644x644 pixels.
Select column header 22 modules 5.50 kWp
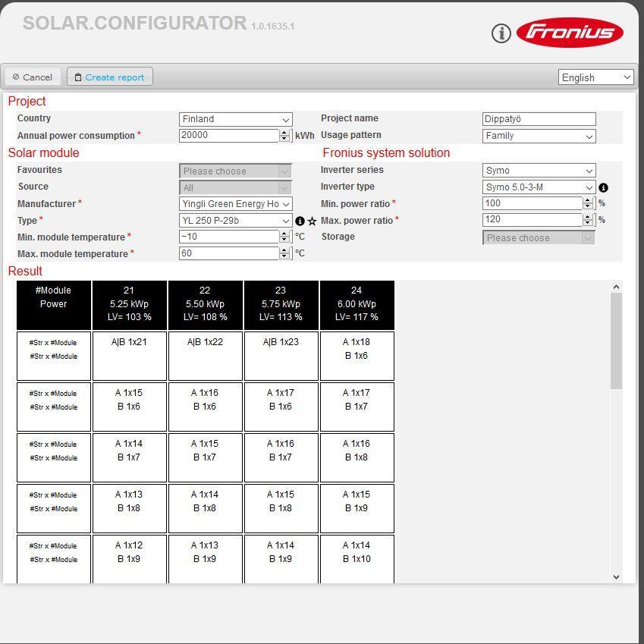[206, 305]
